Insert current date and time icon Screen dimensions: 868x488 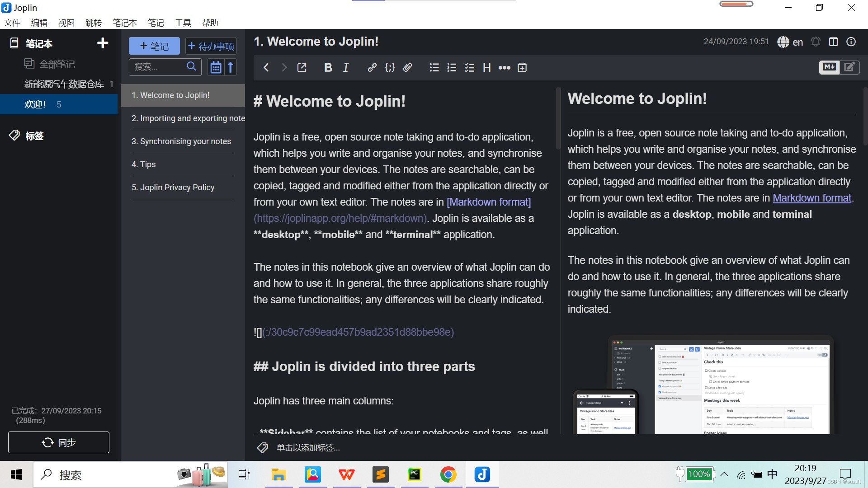coord(522,68)
